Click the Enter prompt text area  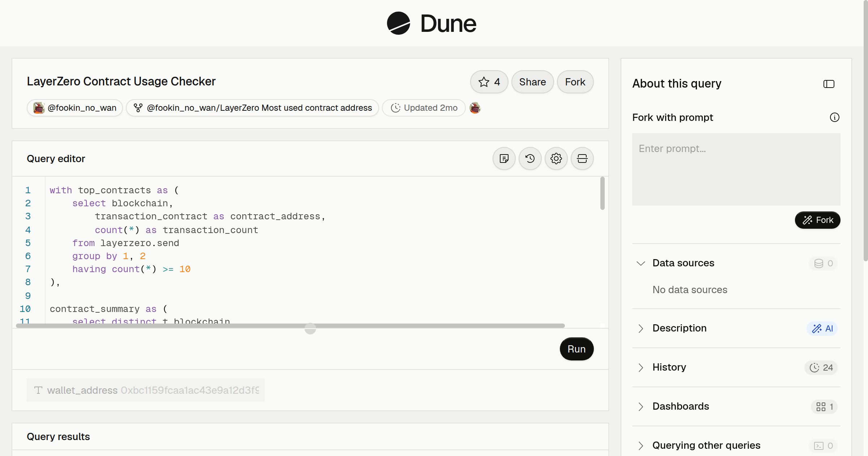tap(736, 169)
